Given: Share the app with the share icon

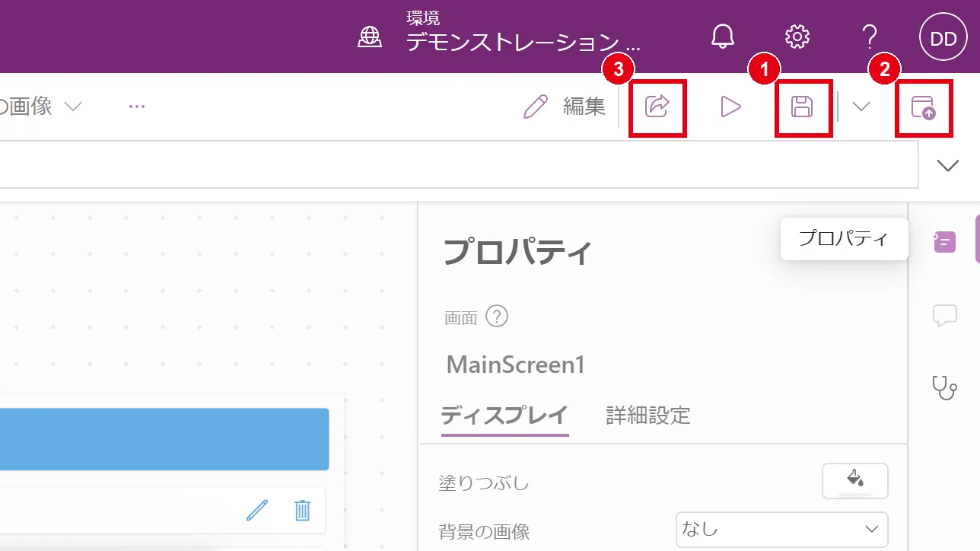Looking at the screenshot, I should [x=657, y=107].
